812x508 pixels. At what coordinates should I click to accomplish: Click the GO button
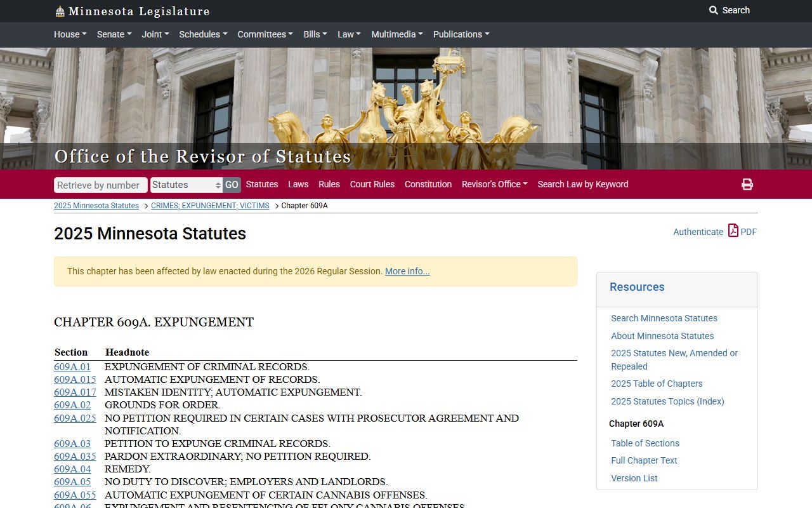[x=232, y=185]
